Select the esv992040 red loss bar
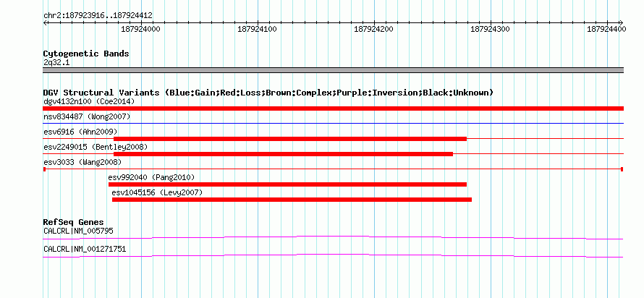644x298 pixels. (x=287, y=184)
